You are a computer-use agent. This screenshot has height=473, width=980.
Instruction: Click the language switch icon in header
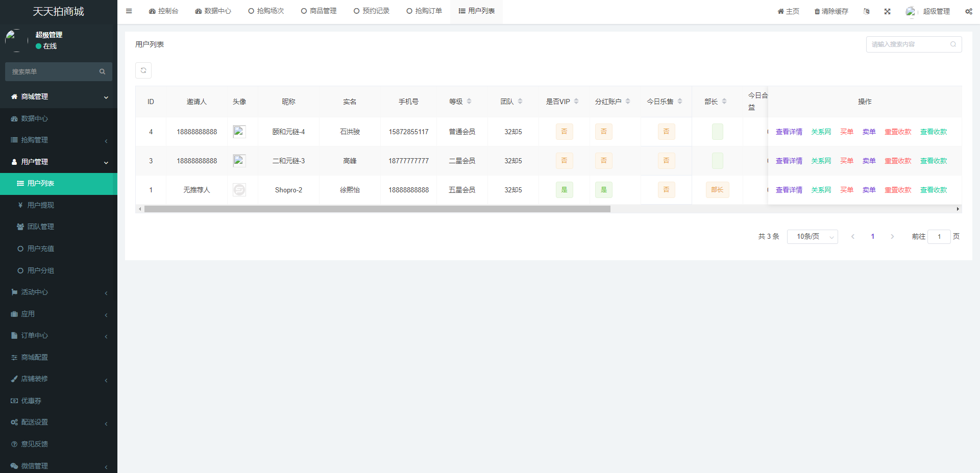pyautogui.click(x=866, y=11)
